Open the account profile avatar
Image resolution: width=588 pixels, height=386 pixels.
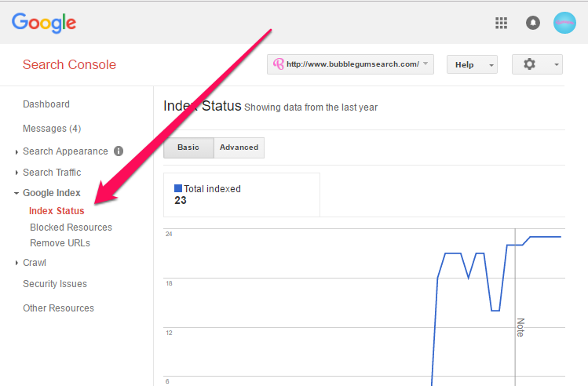[564, 23]
